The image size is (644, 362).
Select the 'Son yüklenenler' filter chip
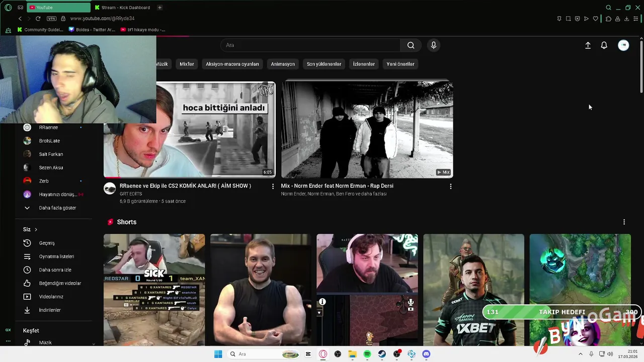[x=324, y=64]
